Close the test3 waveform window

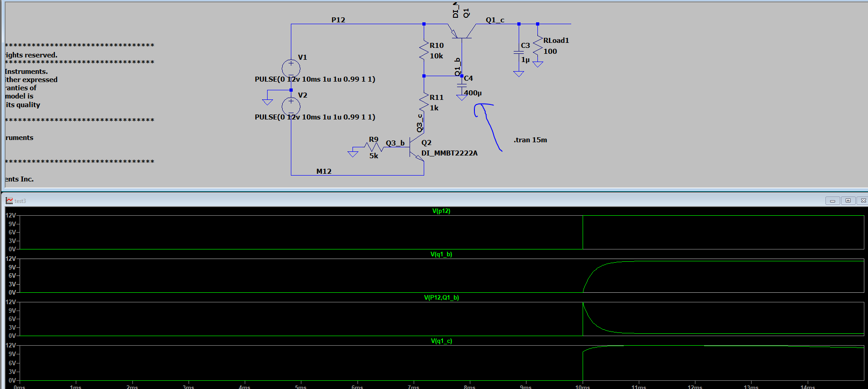(x=863, y=201)
